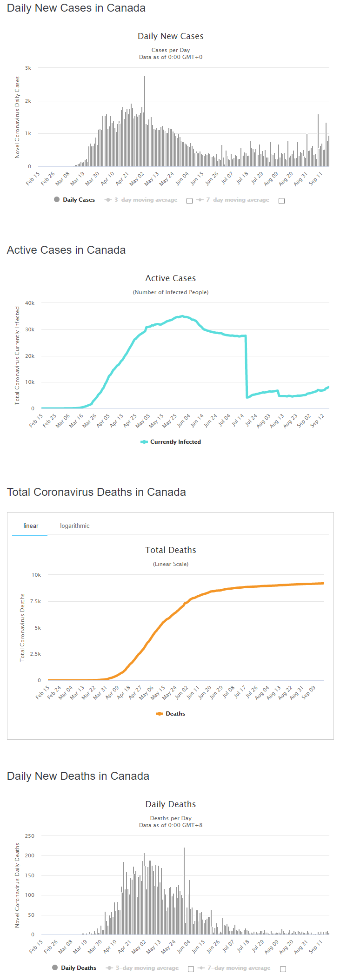Click the Daily Cases legend circle icon
The image size is (340, 980).
point(57,199)
